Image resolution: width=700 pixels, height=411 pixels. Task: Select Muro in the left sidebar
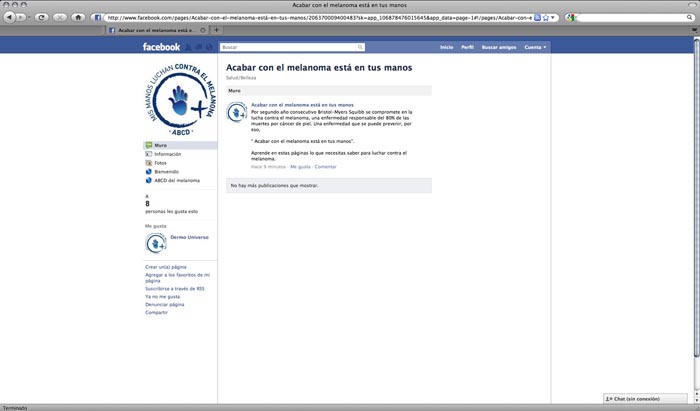[180, 145]
